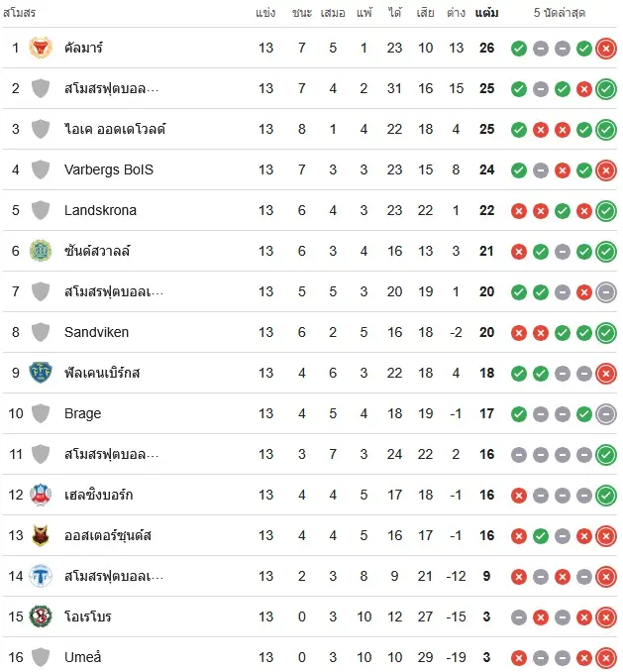Click the truncated club name in row 2

111,89
